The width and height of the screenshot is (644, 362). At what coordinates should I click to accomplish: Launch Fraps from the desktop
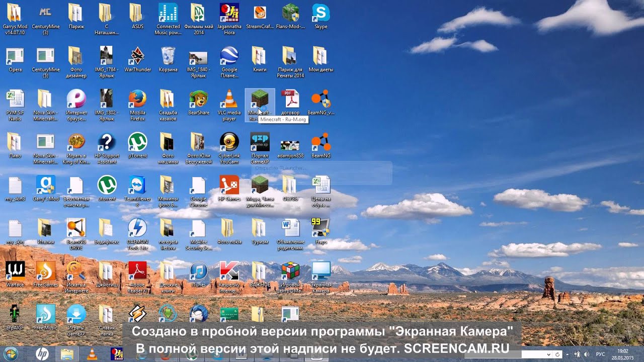[321, 231]
